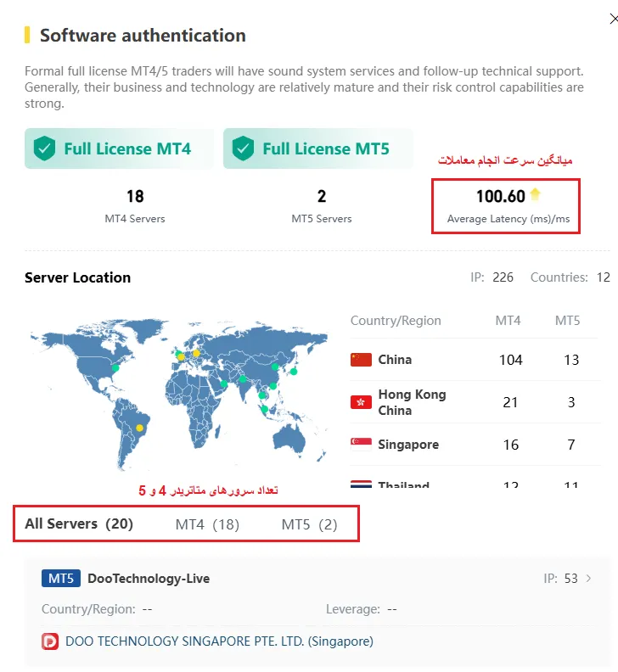Click the red Doo Technology company logo
The width and height of the screenshot is (618, 672).
coord(50,641)
